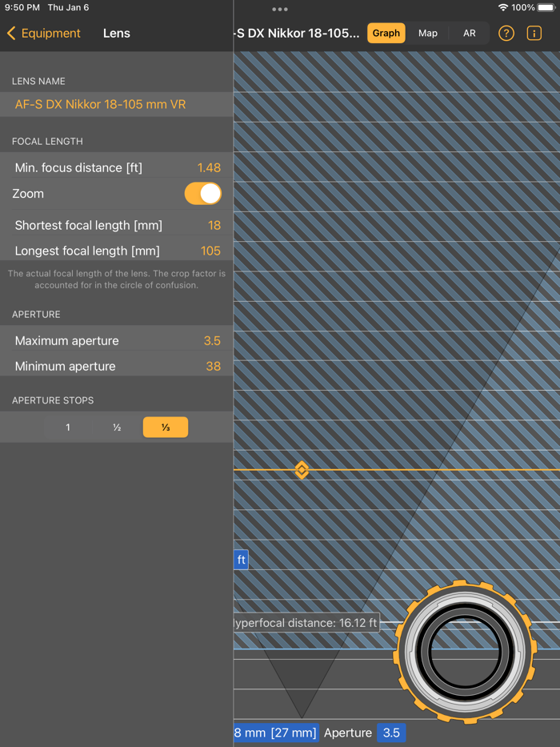The image size is (560, 747).
Task: Toggle the Zoom switch off
Action: [x=203, y=194]
